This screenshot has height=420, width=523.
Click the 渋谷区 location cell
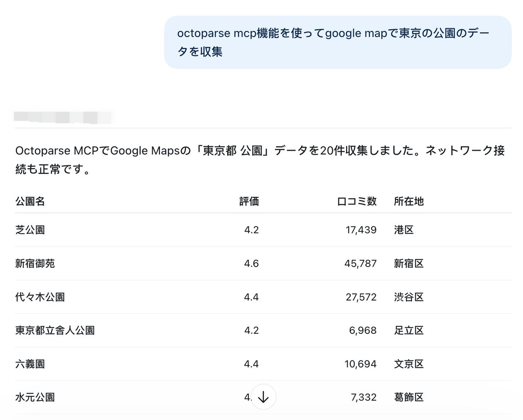click(x=409, y=297)
